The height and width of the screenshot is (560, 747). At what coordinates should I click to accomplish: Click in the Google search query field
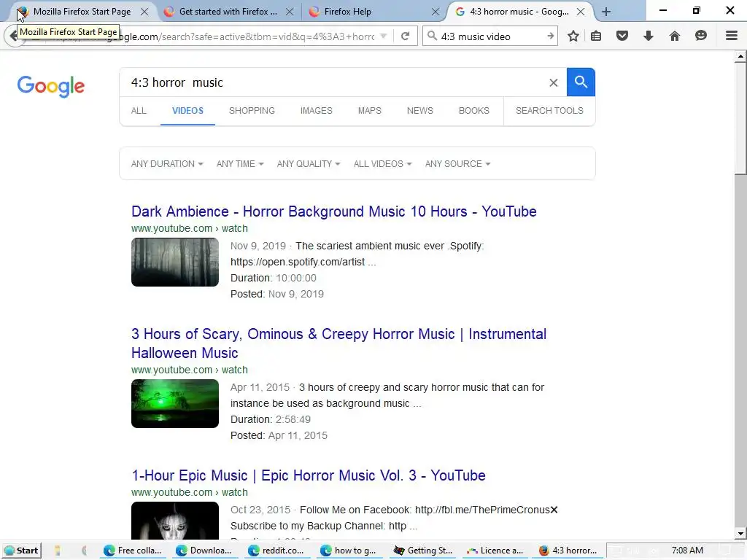(x=333, y=82)
